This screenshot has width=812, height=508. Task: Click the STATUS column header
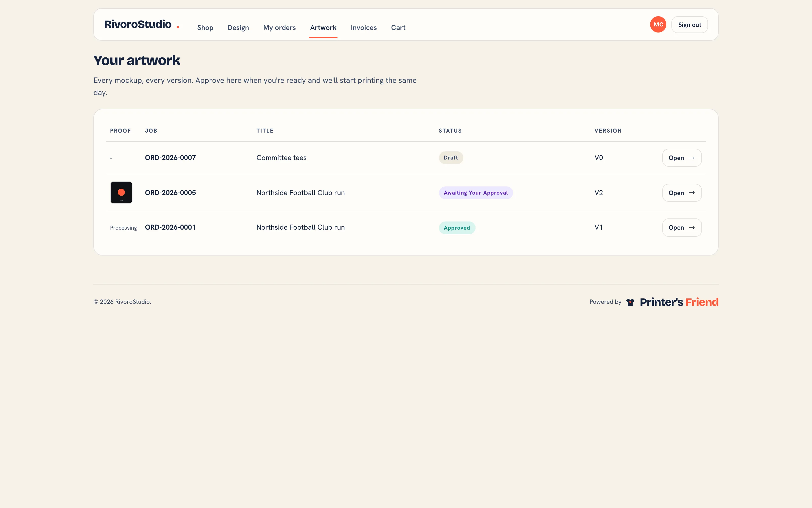pyautogui.click(x=450, y=131)
